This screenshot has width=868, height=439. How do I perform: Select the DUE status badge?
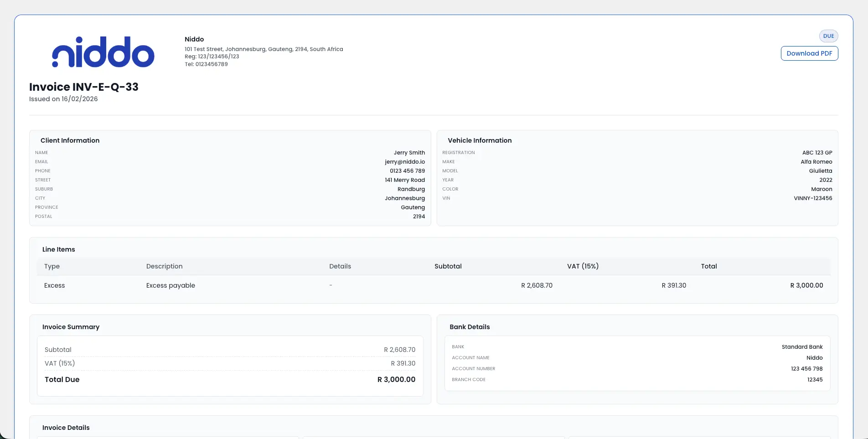click(828, 36)
